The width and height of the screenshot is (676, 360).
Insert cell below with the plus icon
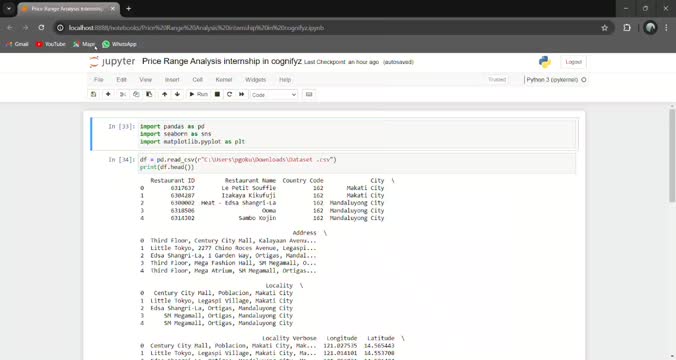tap(108, 94)
